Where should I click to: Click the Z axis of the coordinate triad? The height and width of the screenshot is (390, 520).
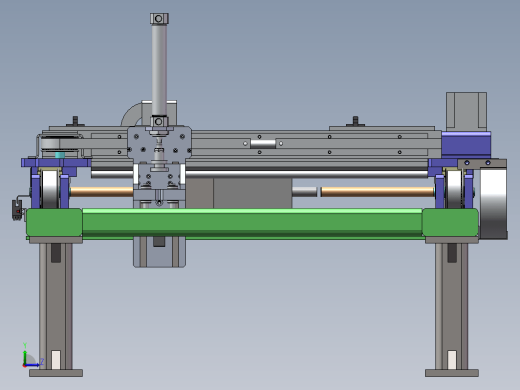click(x=34, y=364)
